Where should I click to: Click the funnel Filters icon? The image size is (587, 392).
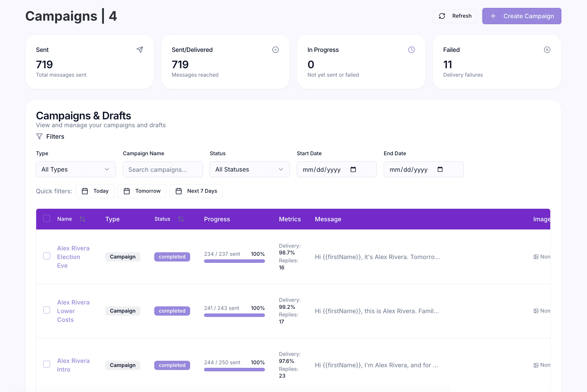[39, 136]
